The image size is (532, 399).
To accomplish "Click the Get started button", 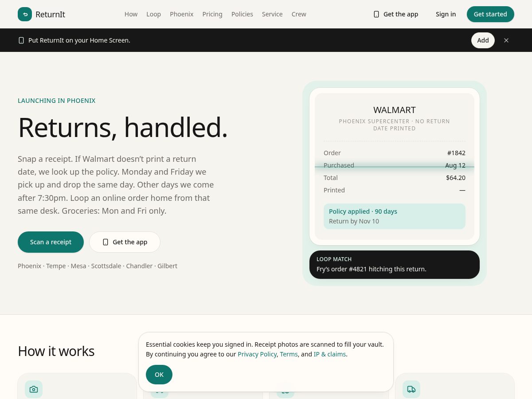I will (x=490, y=14).
